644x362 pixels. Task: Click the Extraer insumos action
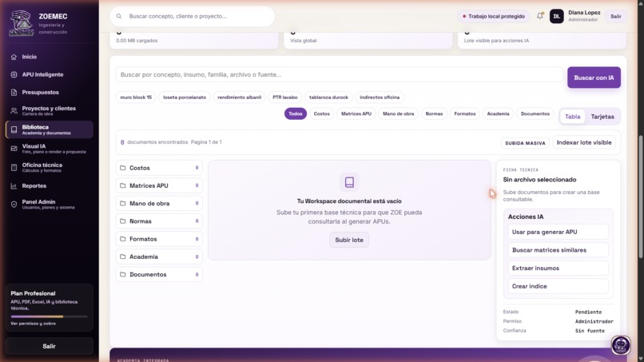click(559, 268)
